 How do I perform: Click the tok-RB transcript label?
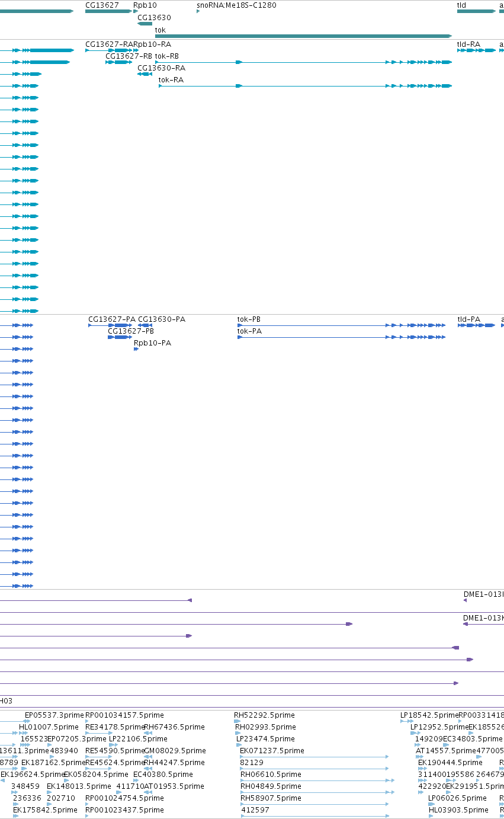coord(167,56)
